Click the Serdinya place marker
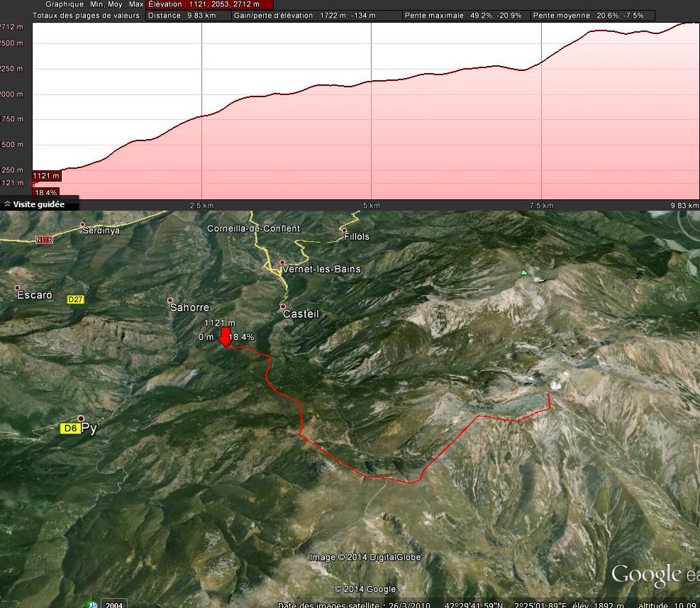 (83, 225)
